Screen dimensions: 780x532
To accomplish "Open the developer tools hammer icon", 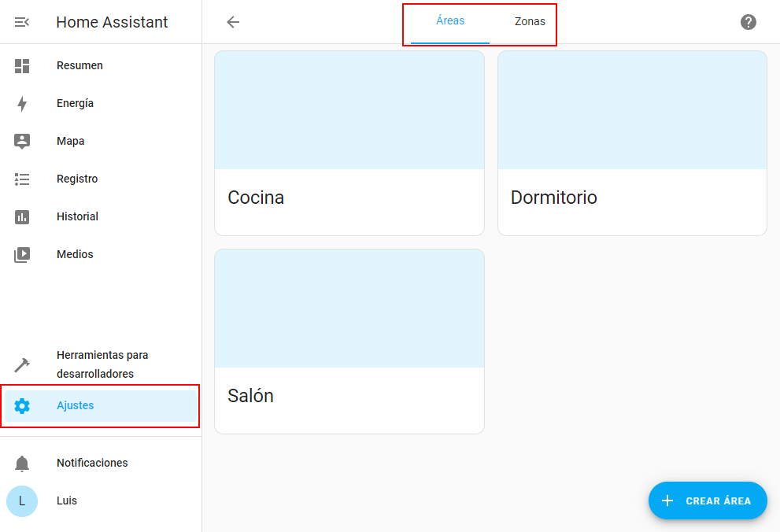I will click(x=22, y=365).
